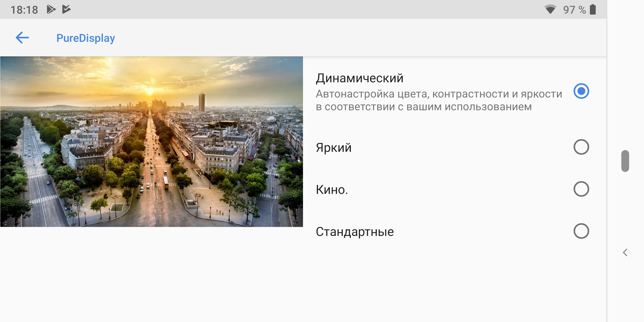
Task: Click the task check notification icon
Action: coord(66,9)
